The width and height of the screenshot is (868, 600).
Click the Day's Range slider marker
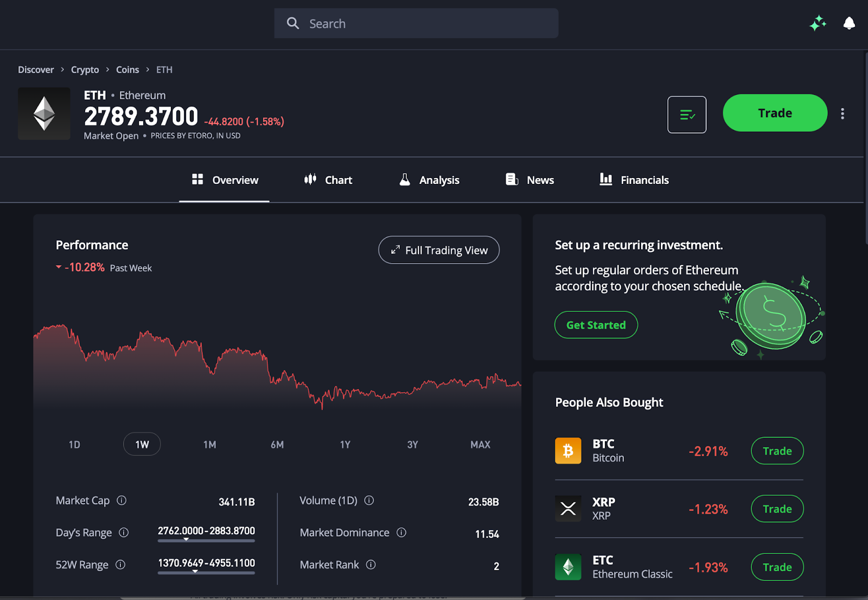(186, 540)
